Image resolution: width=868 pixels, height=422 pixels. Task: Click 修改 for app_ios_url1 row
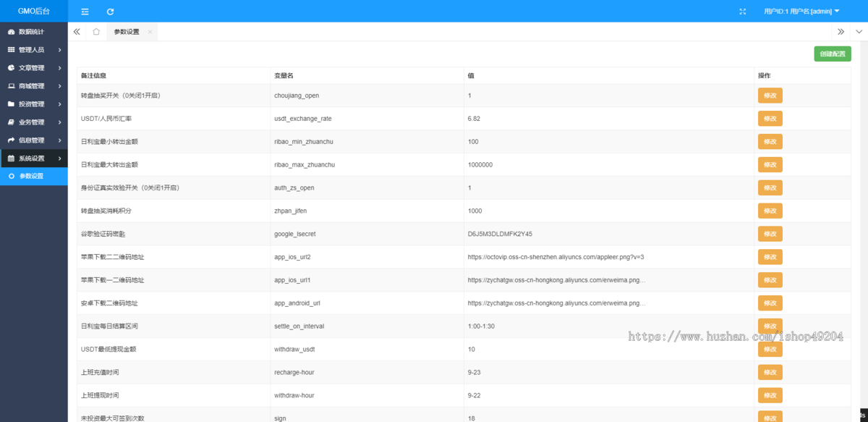(770, 280)
